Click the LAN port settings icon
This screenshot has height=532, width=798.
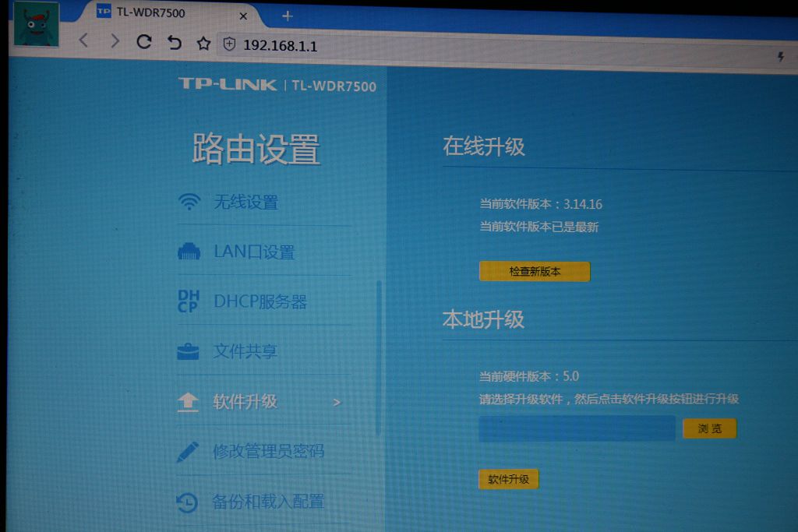click(189, 252)
